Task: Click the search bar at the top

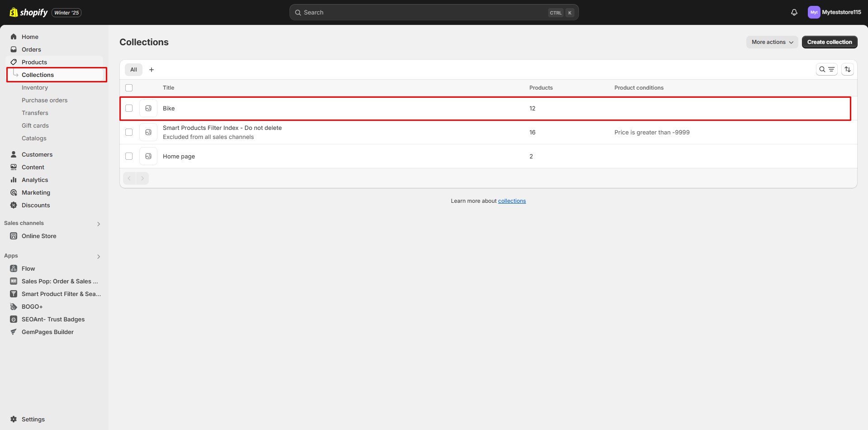Action: [433, 12]
